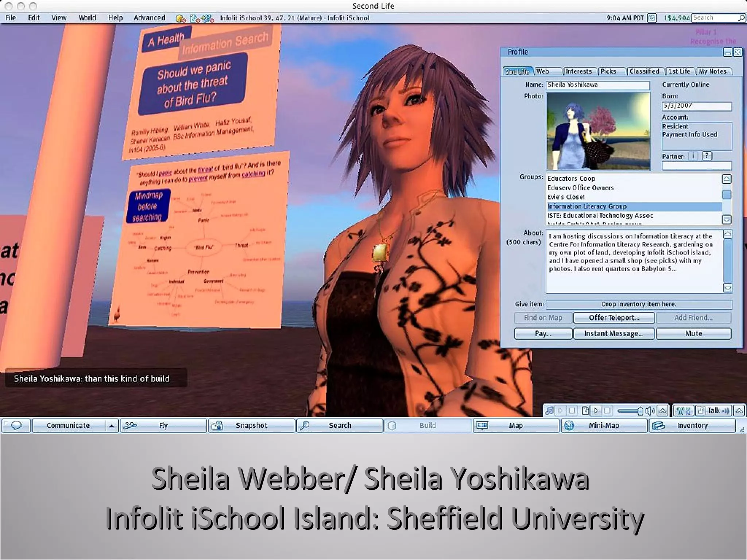Stop the parcel media playback
This screenshot has width=747, height=560.
coord(607,411)
